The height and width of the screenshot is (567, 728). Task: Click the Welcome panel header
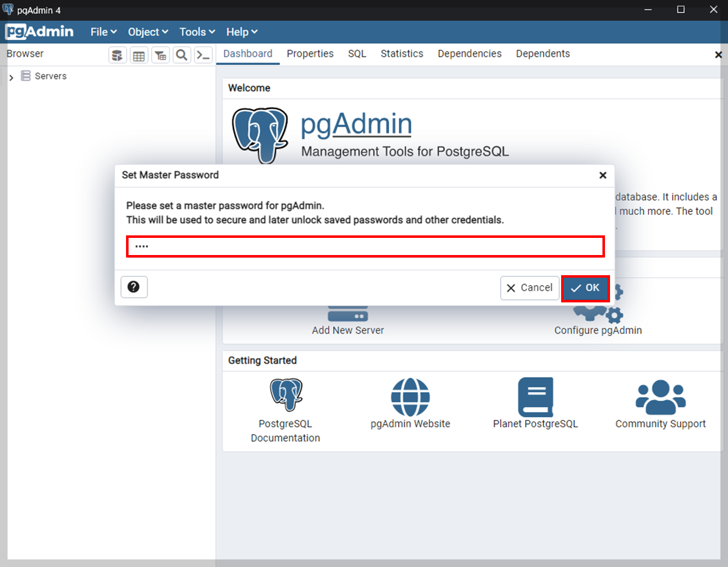click(x=249, y=88)
